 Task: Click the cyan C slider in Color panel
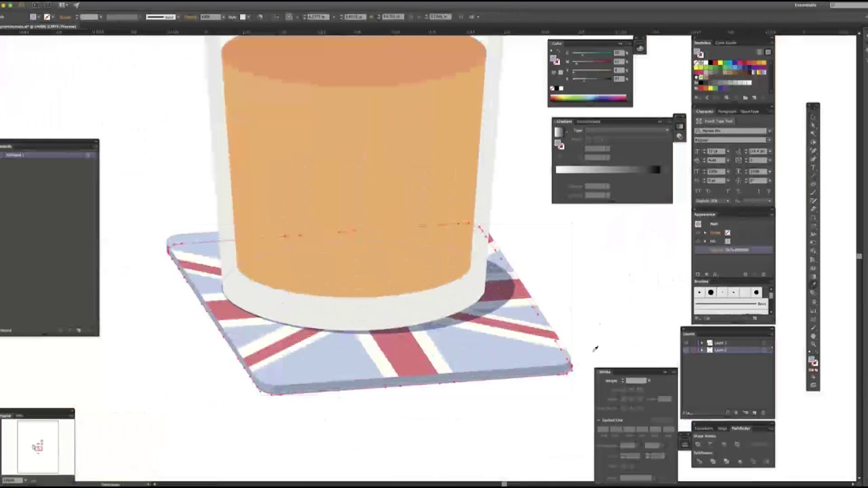(x=592, y=53)
